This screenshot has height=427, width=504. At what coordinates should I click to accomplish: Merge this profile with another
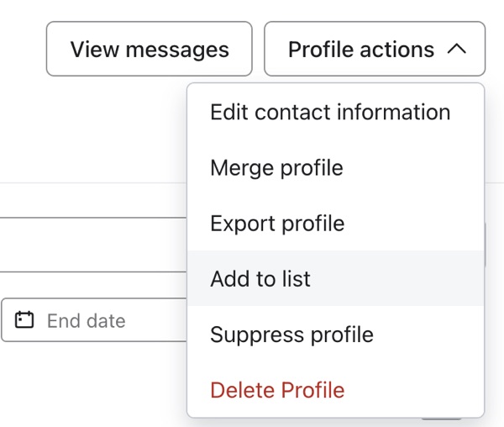click(x=276, y=168)
